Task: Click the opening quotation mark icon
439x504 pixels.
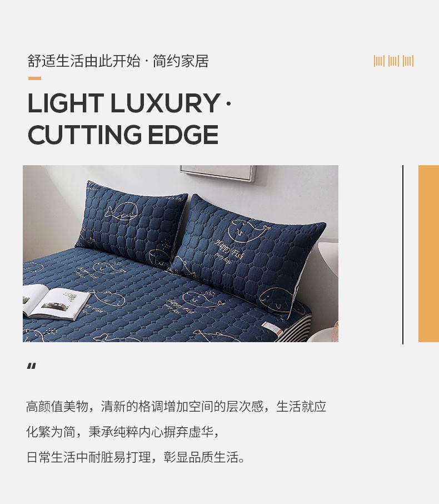Action: point(32,366)
